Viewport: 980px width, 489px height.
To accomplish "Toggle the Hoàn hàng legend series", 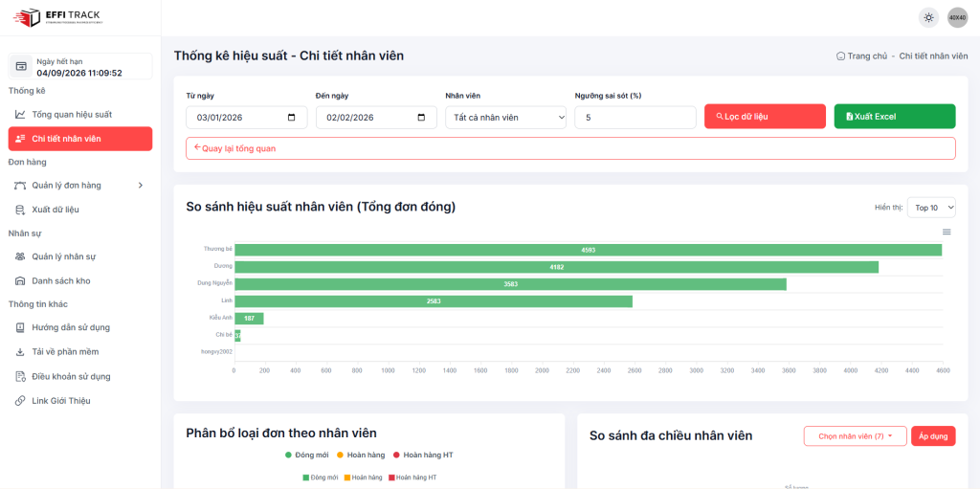I will click(x=364, y=455).
